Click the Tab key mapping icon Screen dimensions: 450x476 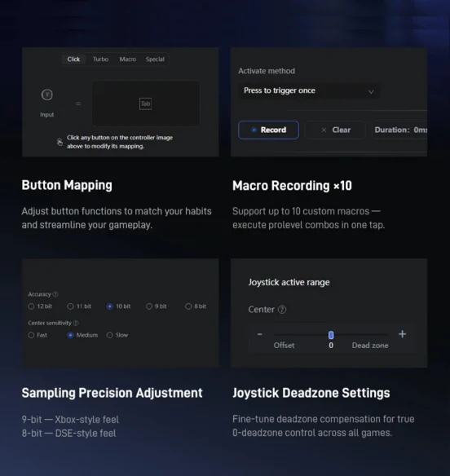coord(145,104)
